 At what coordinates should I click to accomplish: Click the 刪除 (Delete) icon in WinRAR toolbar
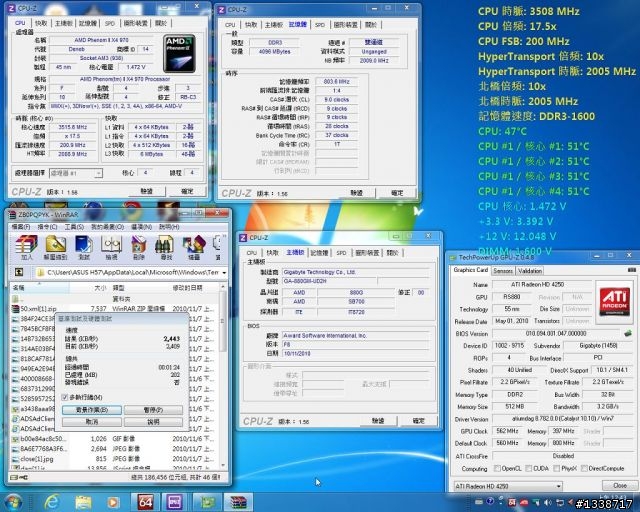point(139,245)
